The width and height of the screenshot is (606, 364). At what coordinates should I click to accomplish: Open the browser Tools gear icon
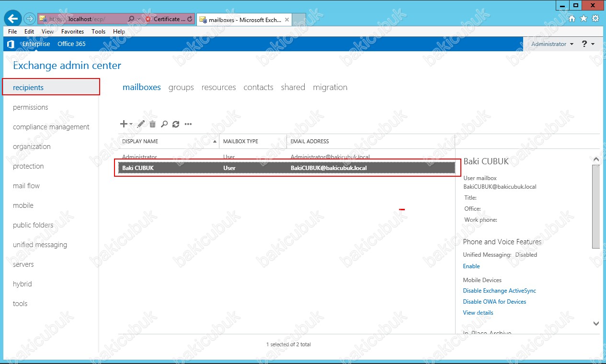[x=595, y=19]
